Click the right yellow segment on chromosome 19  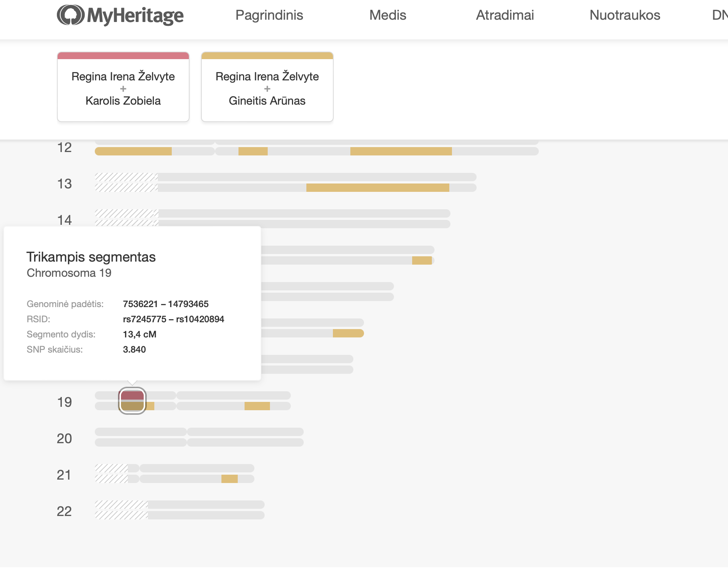tap(257, 406)
